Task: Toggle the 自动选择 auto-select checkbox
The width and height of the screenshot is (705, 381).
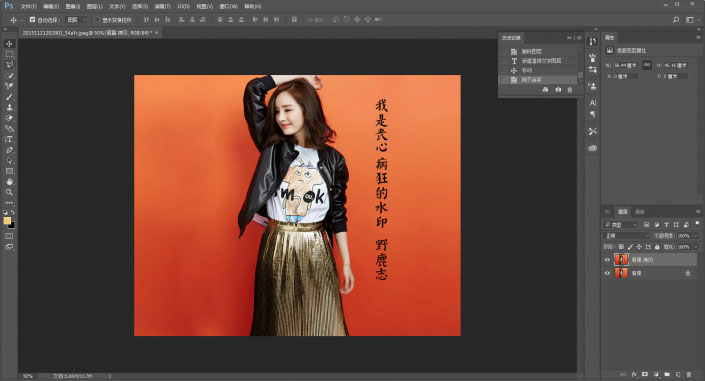Action: click(32, 20)
